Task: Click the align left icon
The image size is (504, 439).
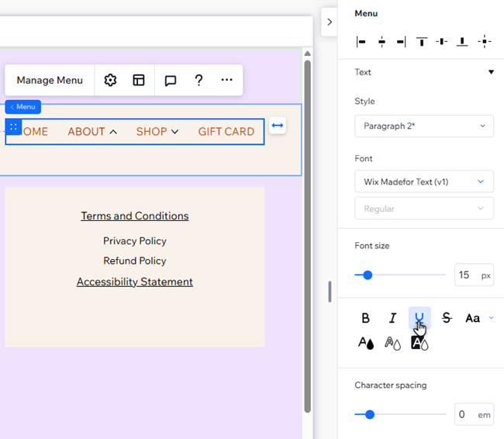Action: 361,42
